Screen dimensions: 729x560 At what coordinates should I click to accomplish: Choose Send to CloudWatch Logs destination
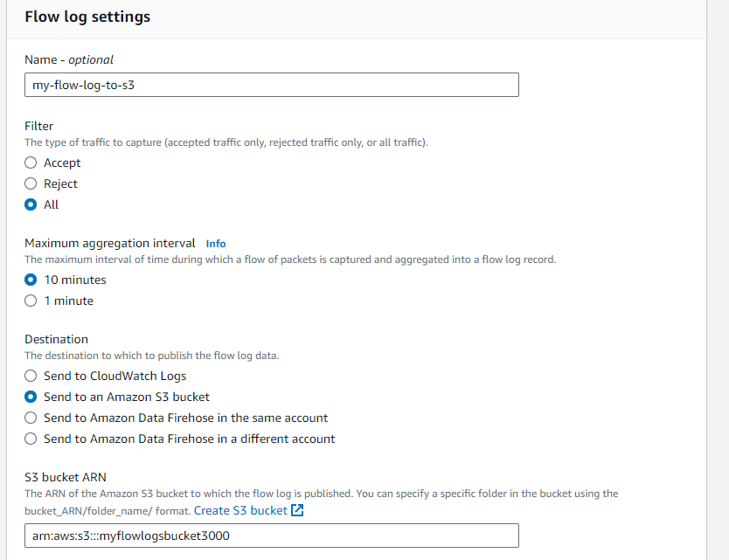click(x=31, y=376)
